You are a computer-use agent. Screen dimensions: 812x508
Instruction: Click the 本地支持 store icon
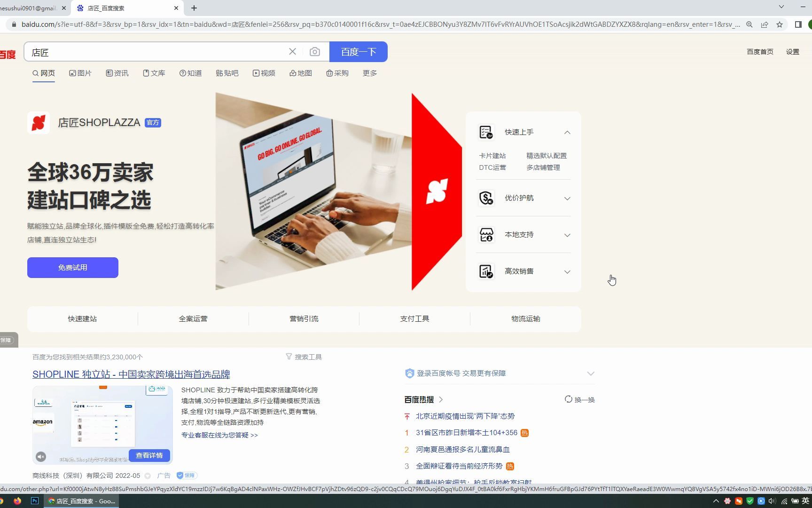[486, 235]
